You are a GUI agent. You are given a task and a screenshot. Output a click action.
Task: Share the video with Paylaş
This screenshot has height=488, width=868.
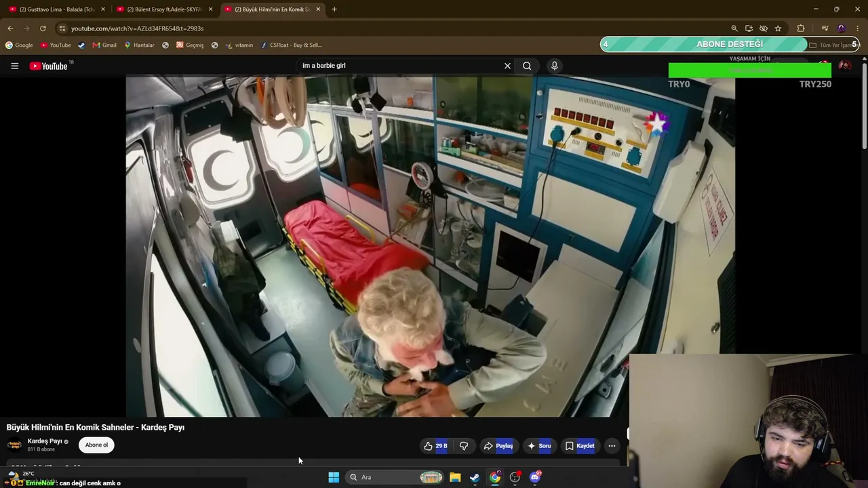point(498,446)
